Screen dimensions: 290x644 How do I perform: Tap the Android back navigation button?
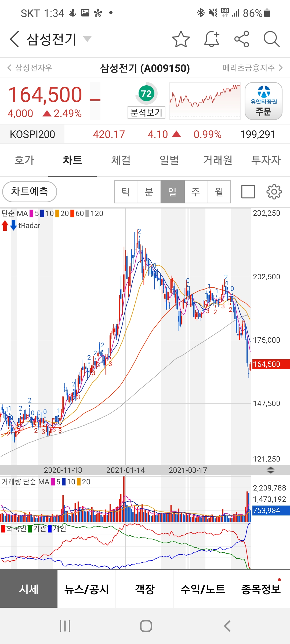(x=227, y=626)
